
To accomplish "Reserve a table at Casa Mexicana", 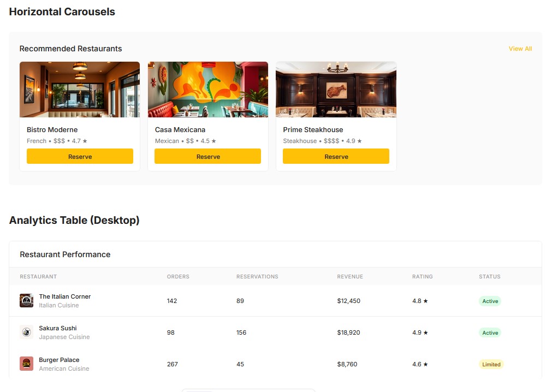I will 208,157.
